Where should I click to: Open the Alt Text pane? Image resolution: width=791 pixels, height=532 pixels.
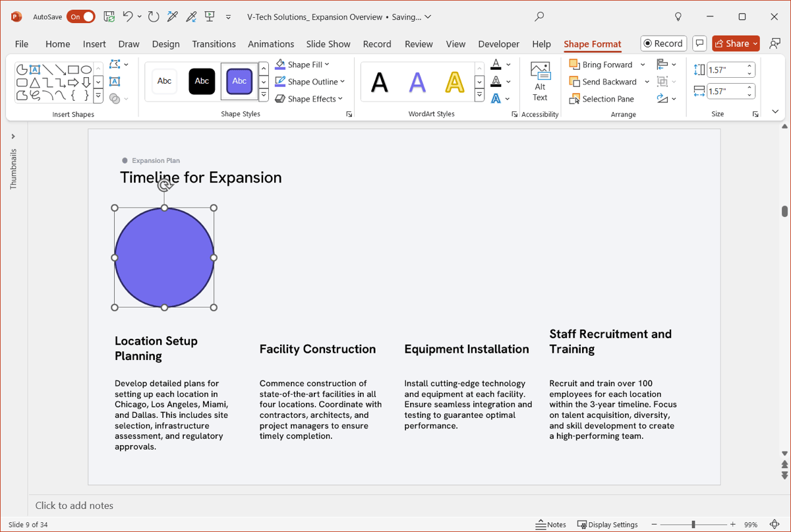[540, 82]
